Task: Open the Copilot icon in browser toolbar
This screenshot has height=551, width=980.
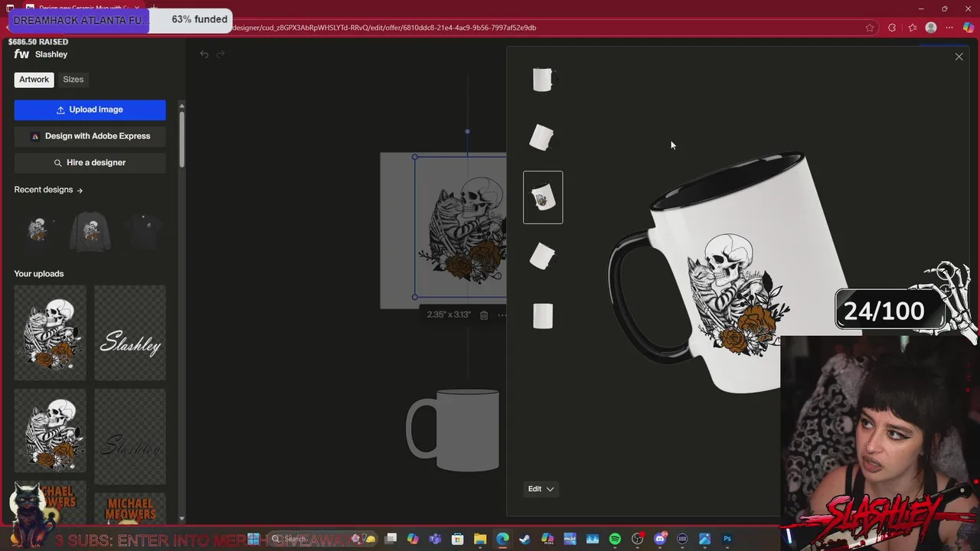Action: [x=969, y=28]
